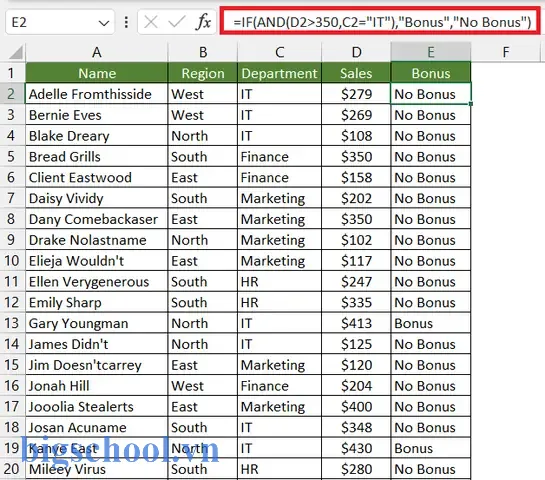Select column C header

pos(279,52)
